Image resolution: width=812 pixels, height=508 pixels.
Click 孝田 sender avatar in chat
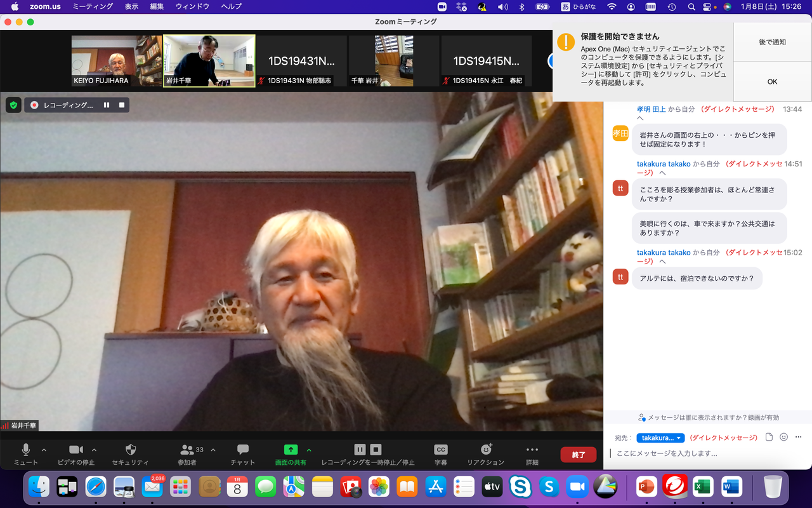click(620, 133)
